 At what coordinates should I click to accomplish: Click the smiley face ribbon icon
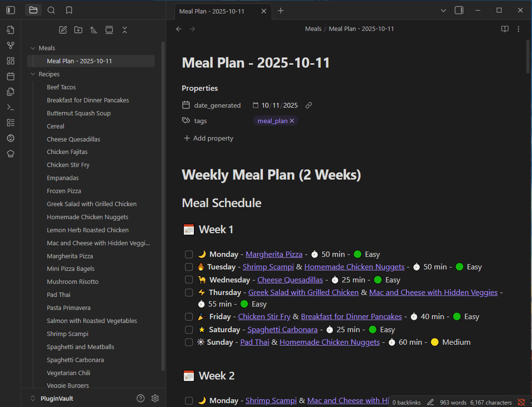11,138
